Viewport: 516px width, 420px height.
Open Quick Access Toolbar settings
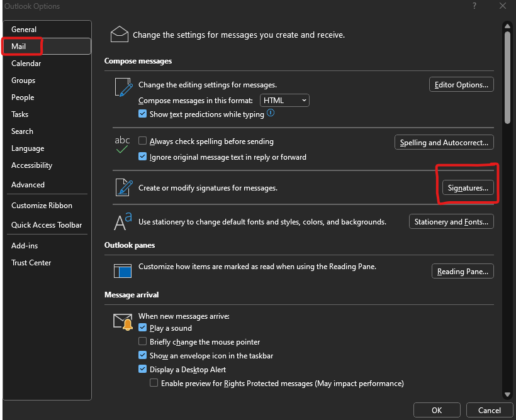(x=47, y=225)
